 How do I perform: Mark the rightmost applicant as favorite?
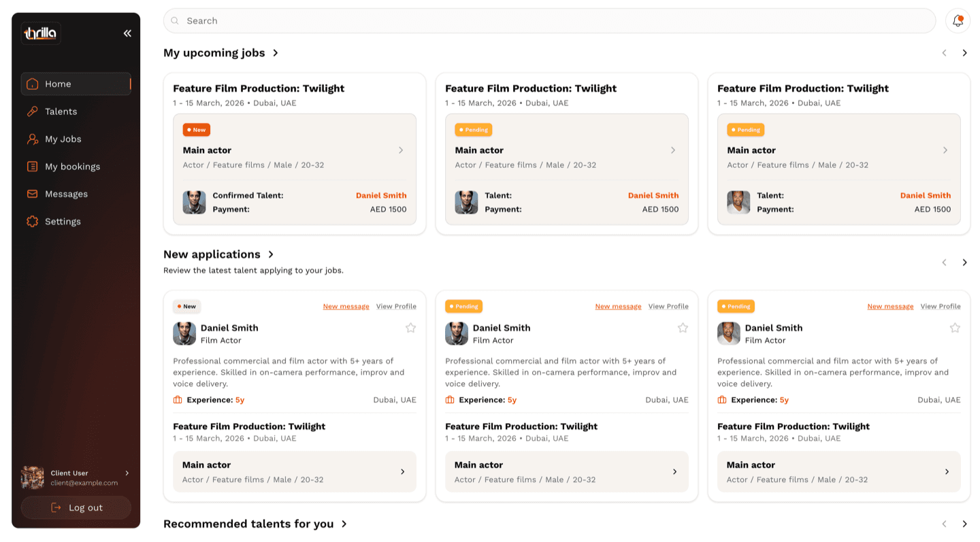[x=955, y=328]
